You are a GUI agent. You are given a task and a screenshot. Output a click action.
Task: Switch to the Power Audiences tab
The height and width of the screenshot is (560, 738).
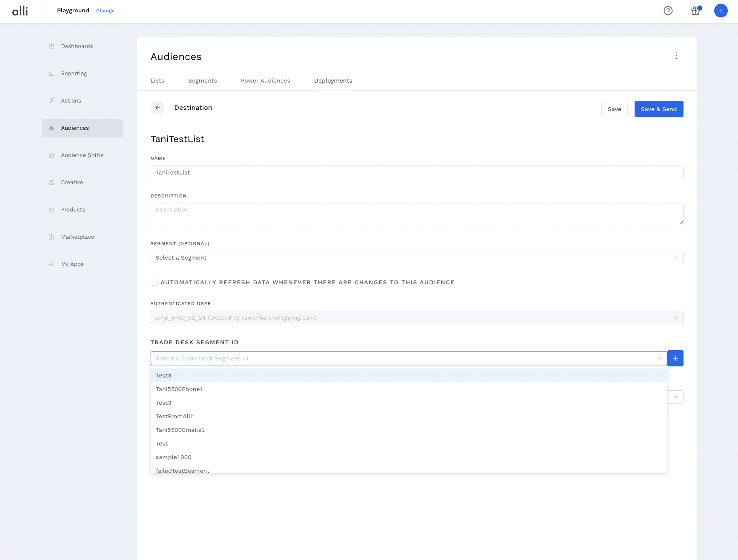tap(265, 81)
